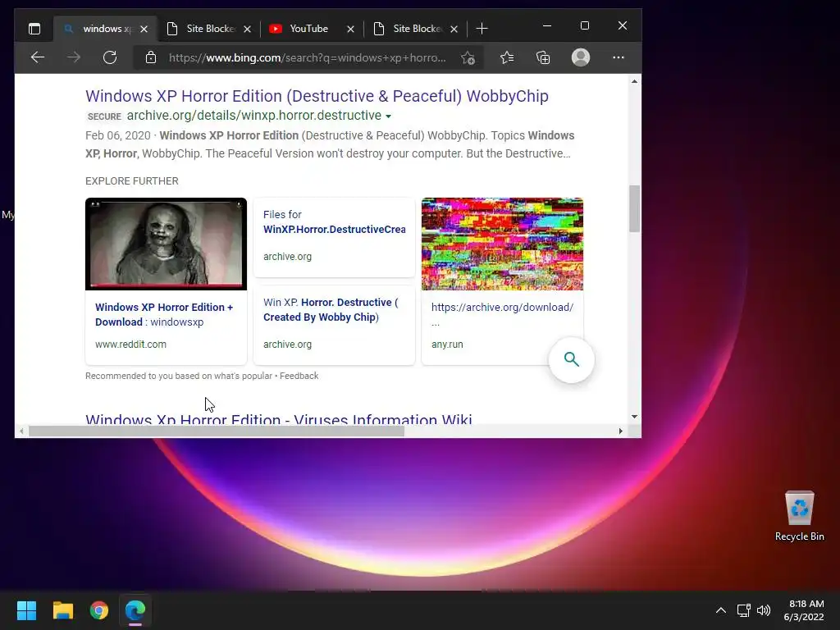Click the floating magnifier search button
Screen dimensions: 840x630
coord(572,359)
